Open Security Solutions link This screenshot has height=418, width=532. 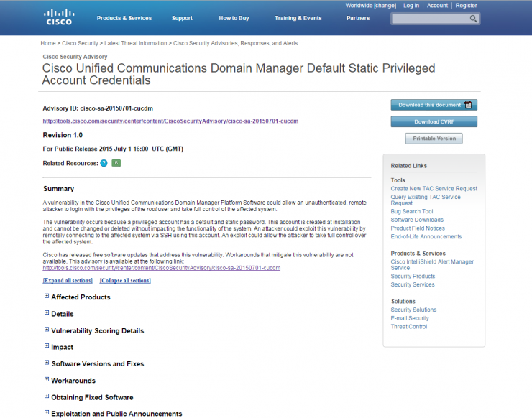pos(413,310)
